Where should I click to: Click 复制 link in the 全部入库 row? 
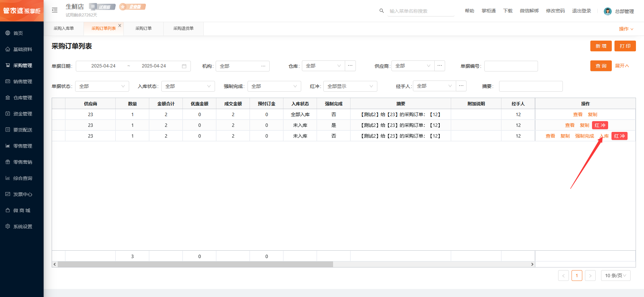pyautogui.click(x=593, y=114)
